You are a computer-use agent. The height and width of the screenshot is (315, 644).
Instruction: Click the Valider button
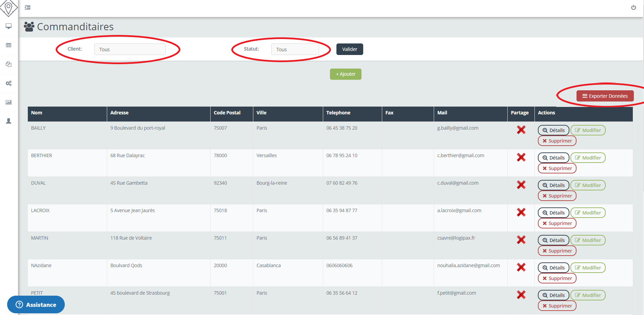click(349, 49)
